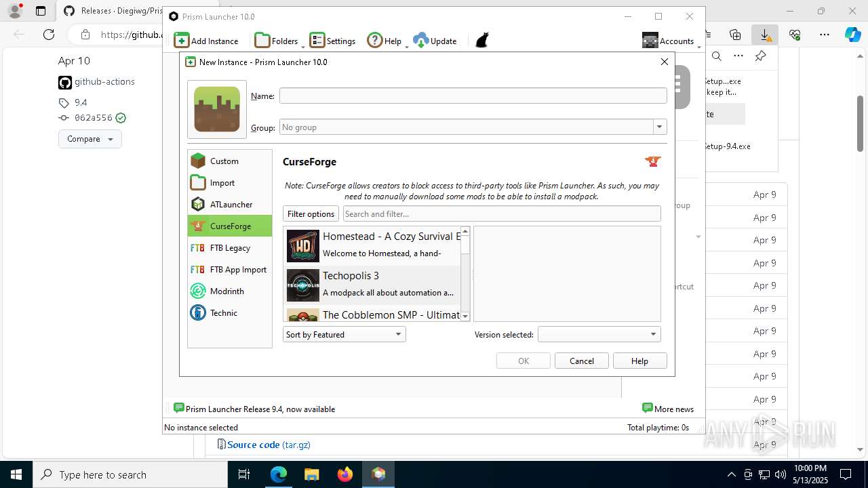Open Edge collections icon

point(735,35)
